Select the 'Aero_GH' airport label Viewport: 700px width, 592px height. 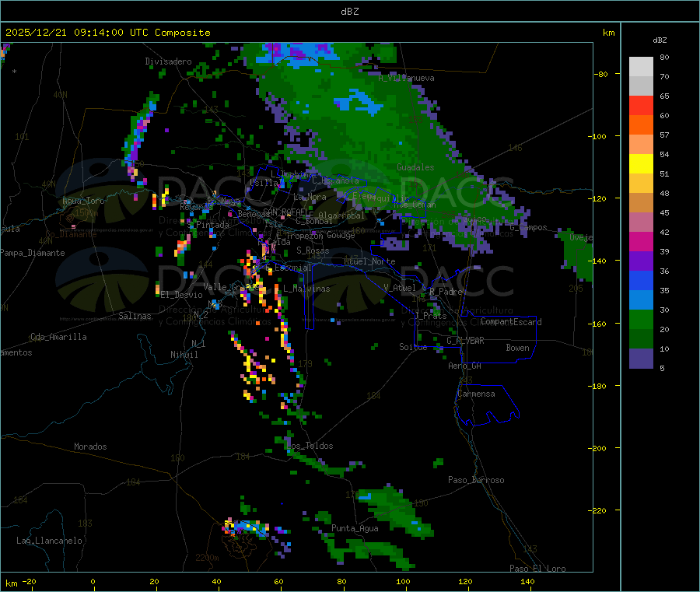465,366
